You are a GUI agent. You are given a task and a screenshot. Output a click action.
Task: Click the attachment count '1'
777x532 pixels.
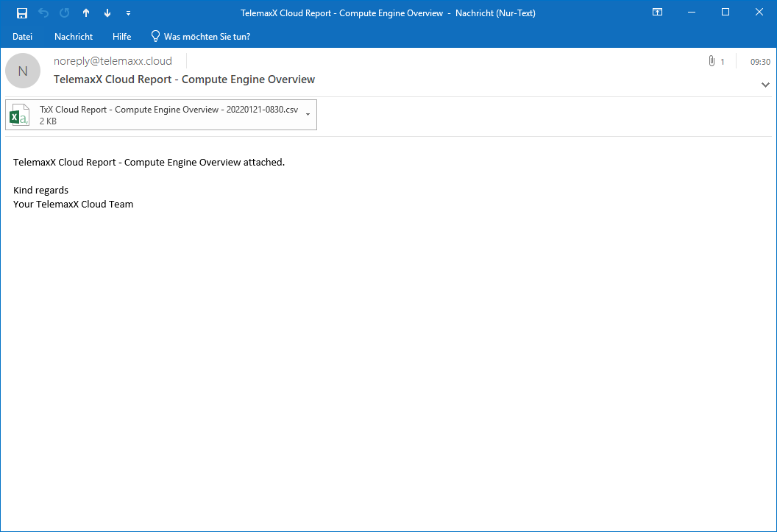click(x=723, y=62)
